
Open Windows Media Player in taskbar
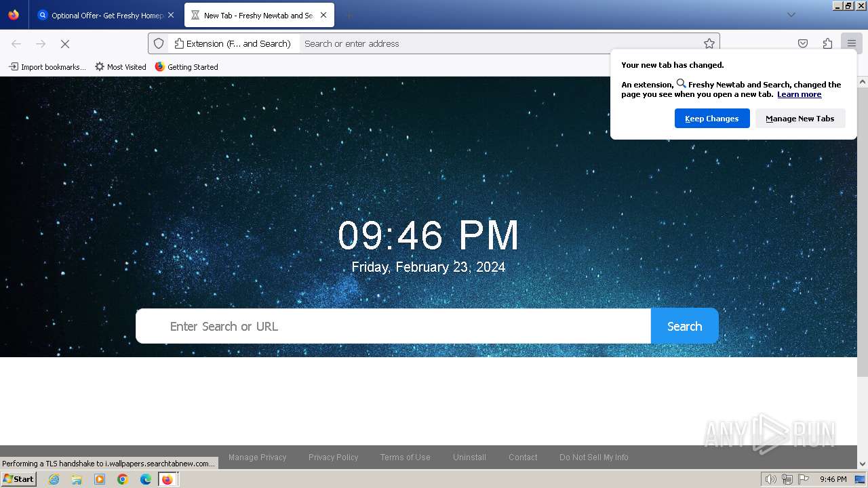click(100, 479)
